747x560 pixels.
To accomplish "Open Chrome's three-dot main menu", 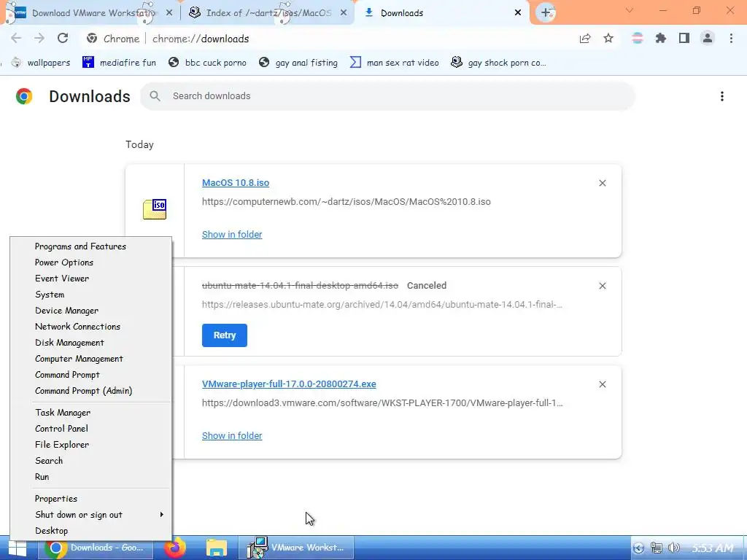I will pos(731,39).
